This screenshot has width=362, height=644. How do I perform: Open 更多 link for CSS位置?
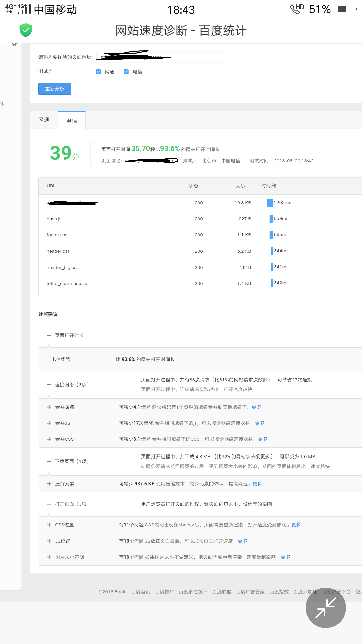pos(296,525)
